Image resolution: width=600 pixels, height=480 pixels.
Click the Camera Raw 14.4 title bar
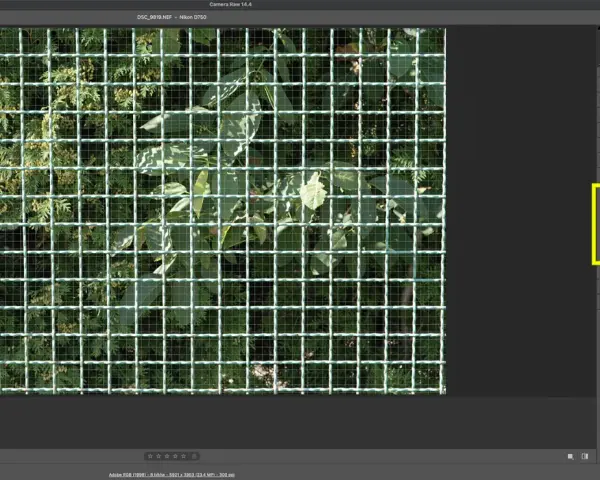[x=230, y=5]
